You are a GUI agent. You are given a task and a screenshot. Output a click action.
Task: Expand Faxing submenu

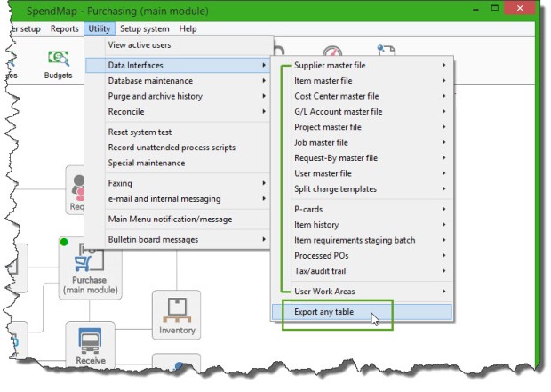click(x=178, y=183)
